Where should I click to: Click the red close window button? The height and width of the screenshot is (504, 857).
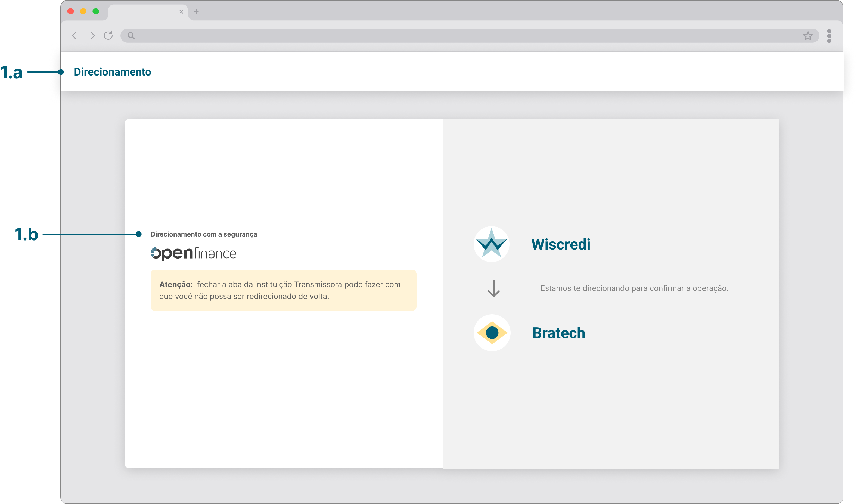pos(71,11)
